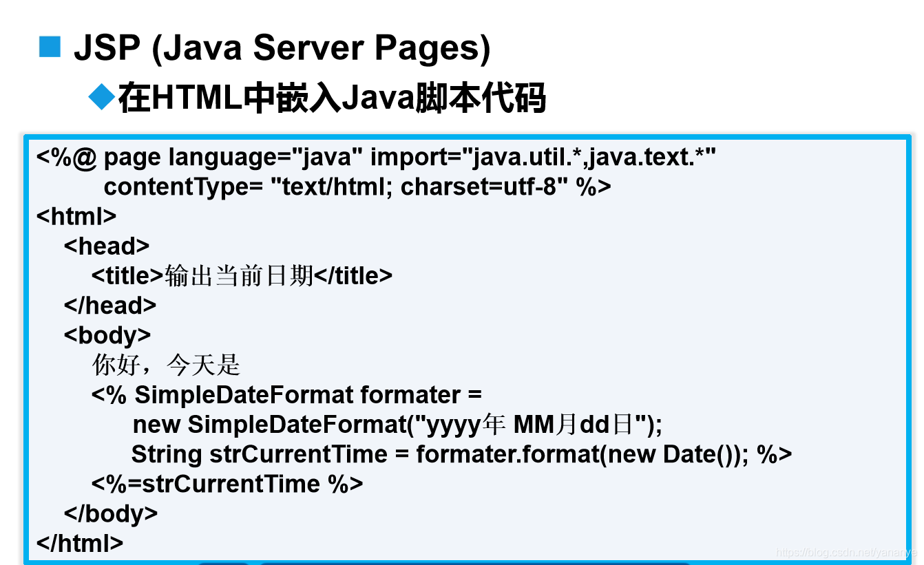924x565 pixels.
Task: Click the expression "<%=strCurrentTime %>"
Action: click(x=227, y=484)
